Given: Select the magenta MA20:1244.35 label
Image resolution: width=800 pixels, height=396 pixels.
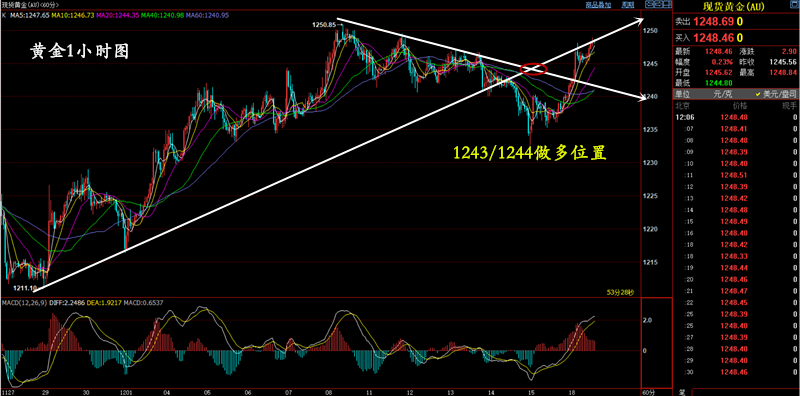Looking at the screenshot, I should coord(118,16).
